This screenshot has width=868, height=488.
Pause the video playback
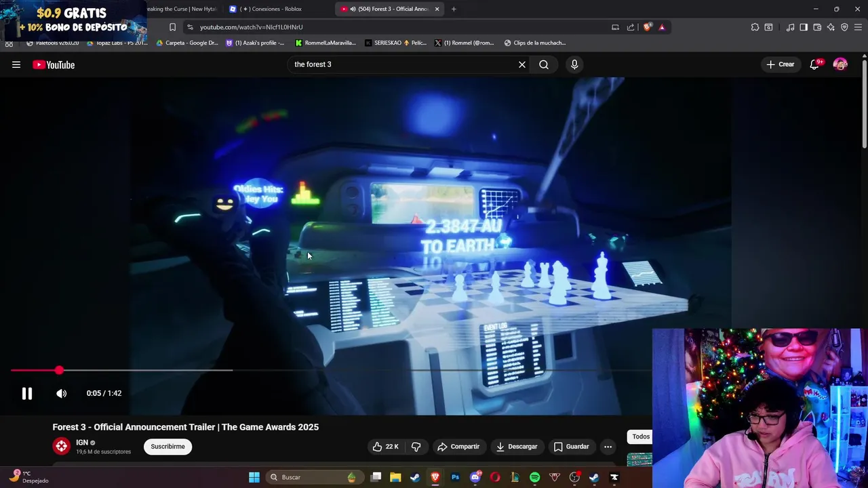point(27,393)
